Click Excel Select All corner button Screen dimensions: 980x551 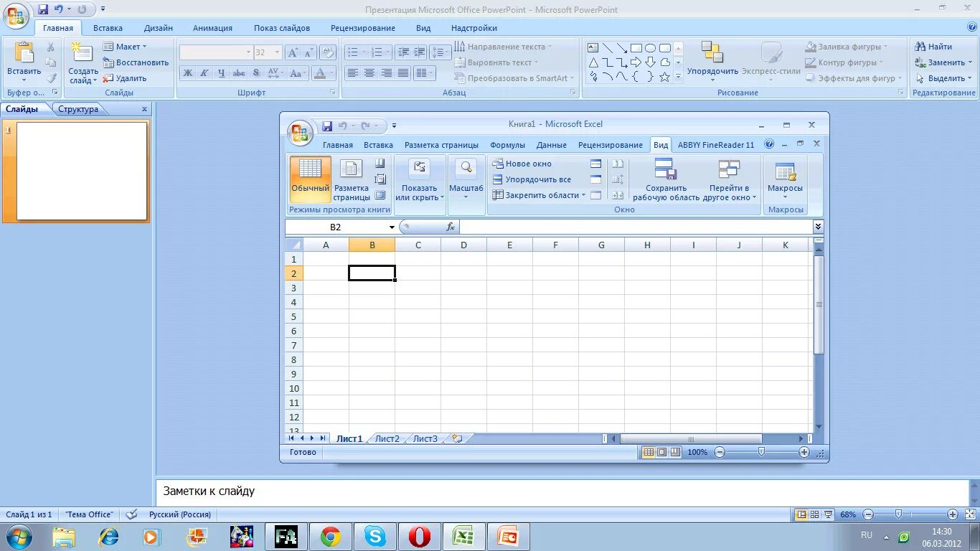tap(293, 245)
